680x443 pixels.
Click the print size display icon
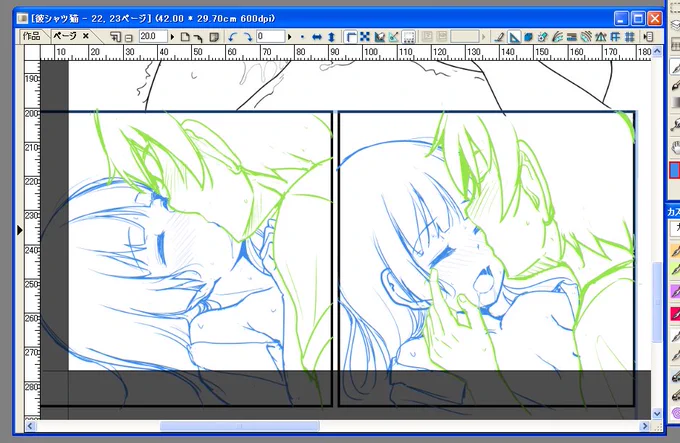point(213,37)
